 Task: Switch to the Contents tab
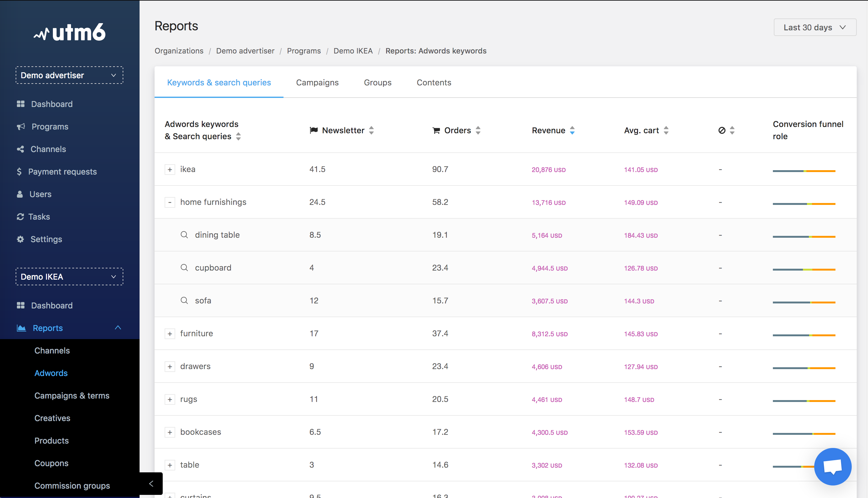[x=433, y=83]
